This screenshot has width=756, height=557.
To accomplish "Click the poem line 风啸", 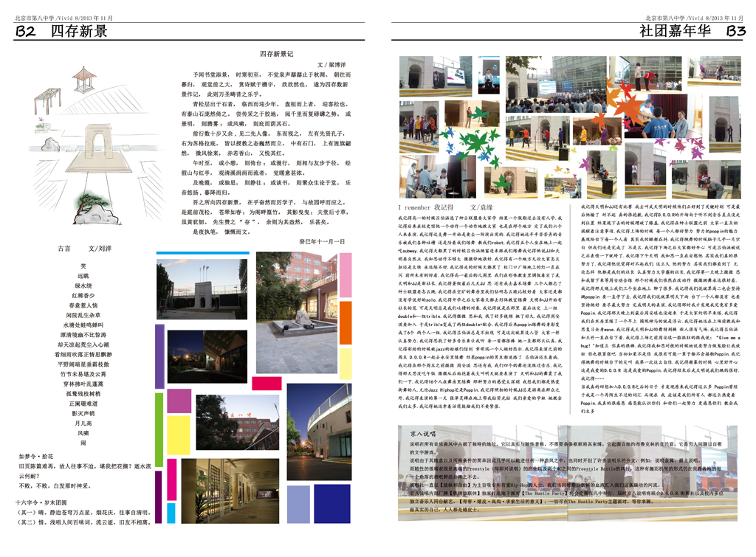I will 83,433.
